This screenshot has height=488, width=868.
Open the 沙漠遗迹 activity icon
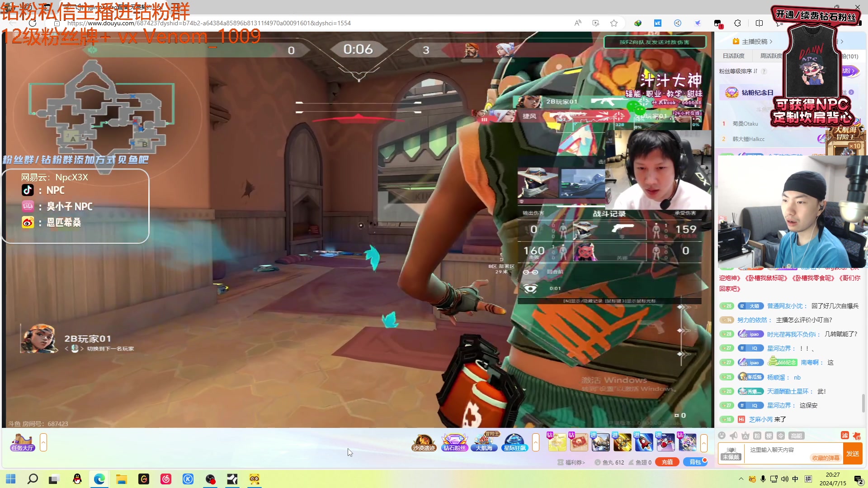(x=424, y=442)
